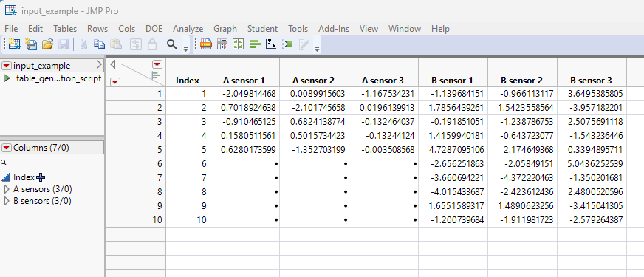Viewport: 644px width, 277px height.
Task: Open the rows red triangle in table corner
Action: (x=115, y=82)
